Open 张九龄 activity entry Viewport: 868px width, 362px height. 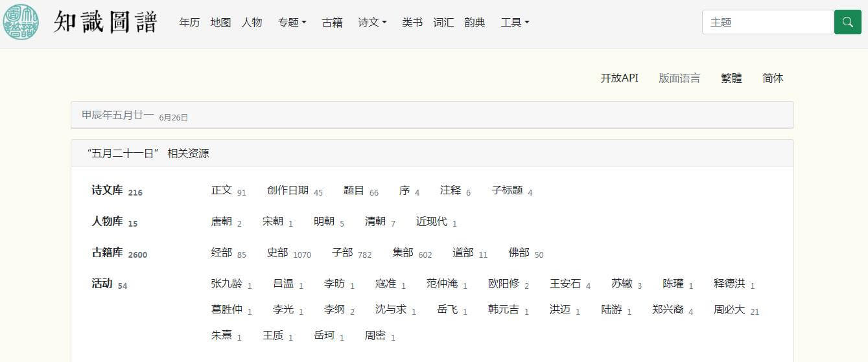pos(227,284)
